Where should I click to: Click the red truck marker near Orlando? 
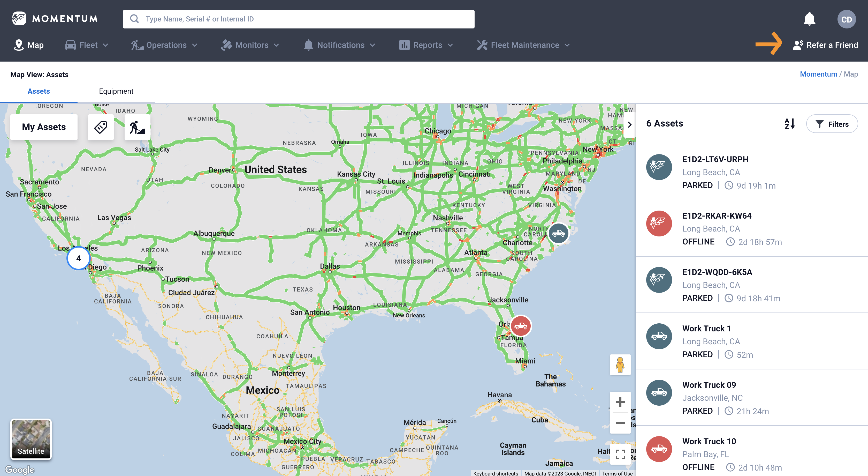pyautogui.click(x=521, y=326)
